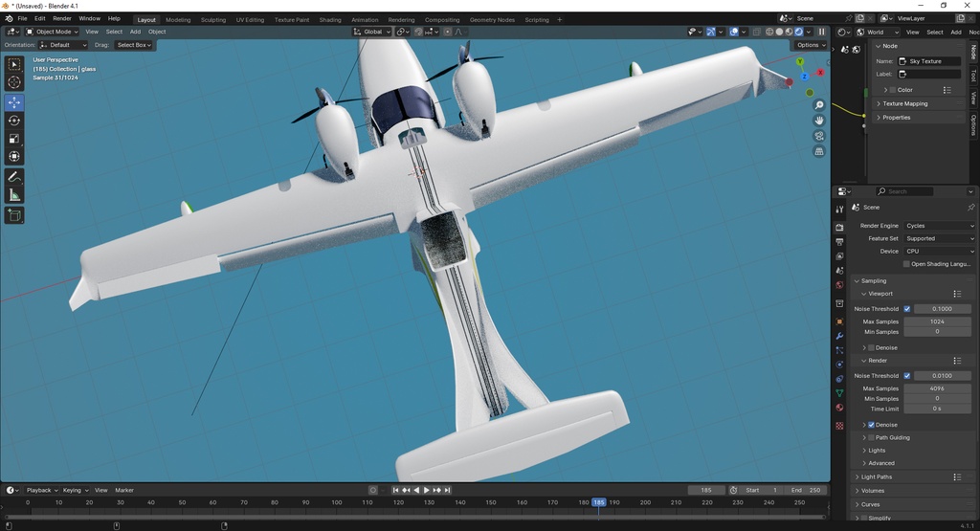Adjust the Render Max Samples field
Screen dimensions: 980x531
pos(937,388)
